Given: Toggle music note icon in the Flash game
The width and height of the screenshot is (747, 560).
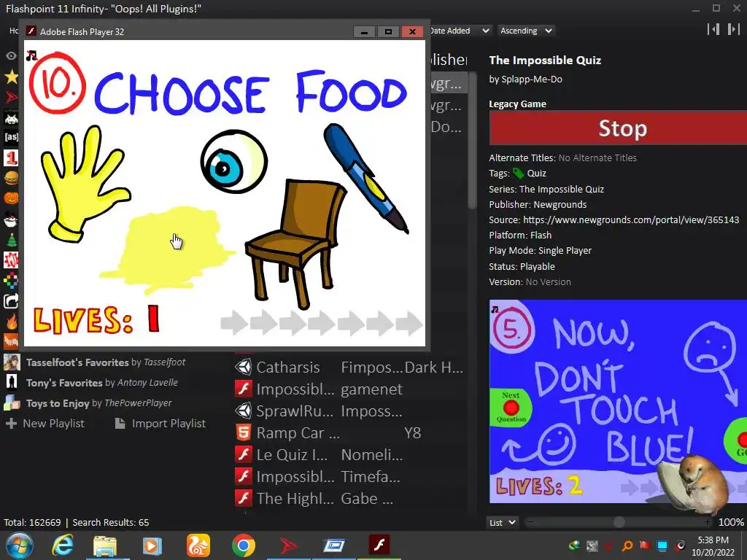Looking at the screenshot, I should [31, 55].
